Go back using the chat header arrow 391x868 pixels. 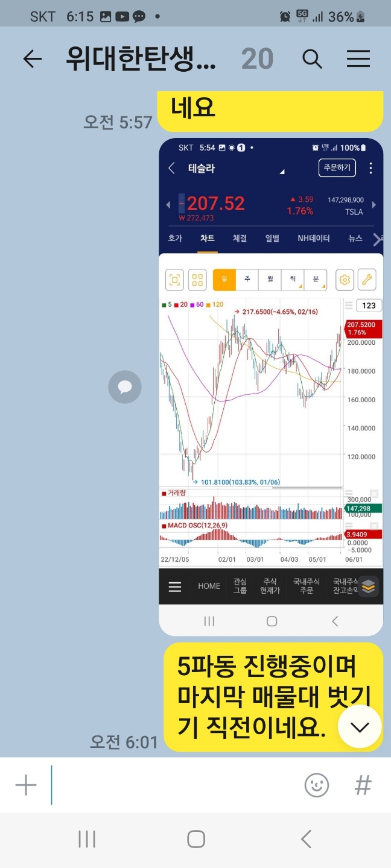point(33,59)
